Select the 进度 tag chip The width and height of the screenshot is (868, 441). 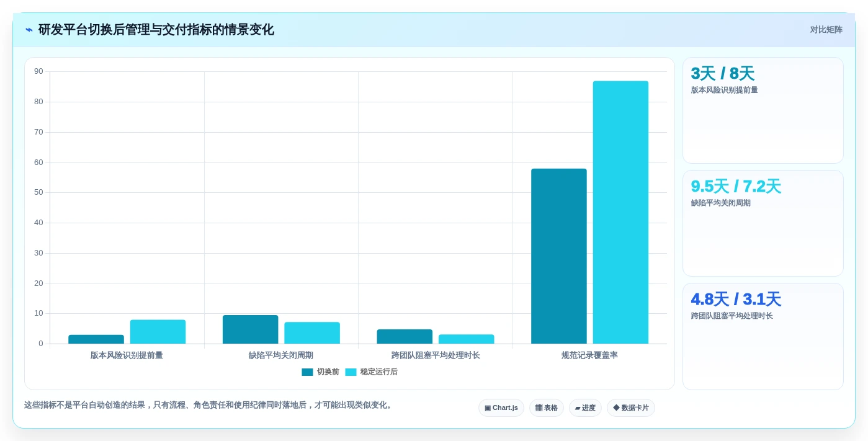(585, 408)
